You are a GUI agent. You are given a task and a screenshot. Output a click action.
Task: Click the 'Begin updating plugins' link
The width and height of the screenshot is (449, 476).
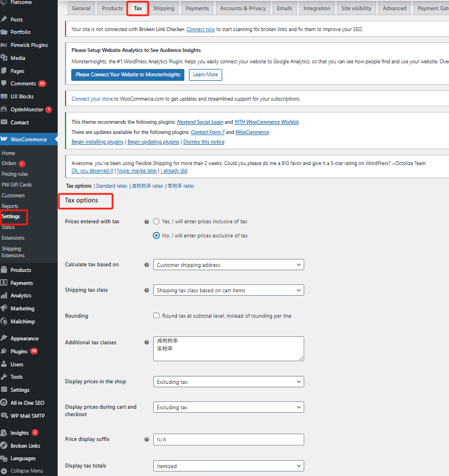click(x=153, y=142)
